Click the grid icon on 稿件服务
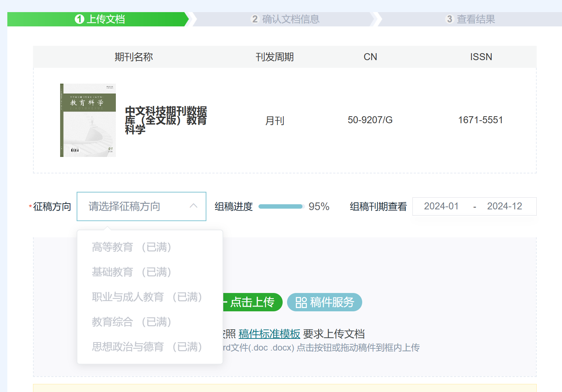The width and height of the screenshot is (562, 392). tap(301, 303)
